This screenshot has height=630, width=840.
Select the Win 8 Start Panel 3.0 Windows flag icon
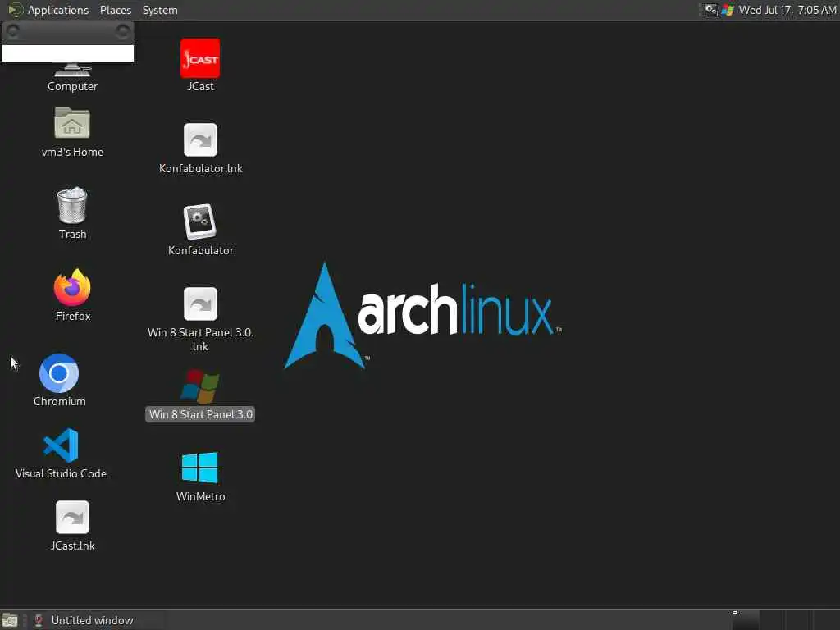(x=200, y=386)
